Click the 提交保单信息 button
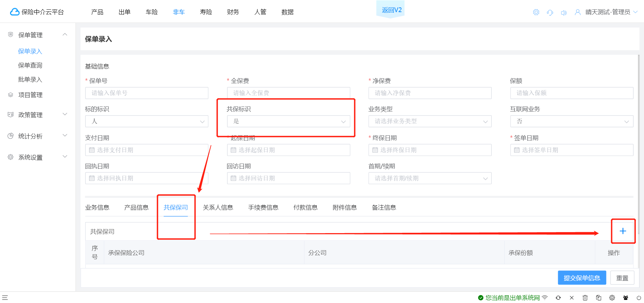Screen dimensions: 644x303 click(x=582, y=278)
